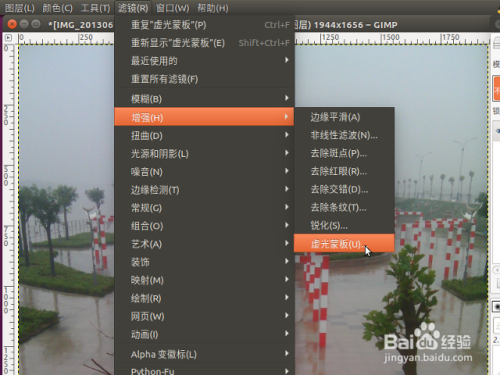Open the 去除条纹(T)... filter
Image resolution: width=500 pixels, height=375 pixels.
pyautogui.click(x=344, y=207)
